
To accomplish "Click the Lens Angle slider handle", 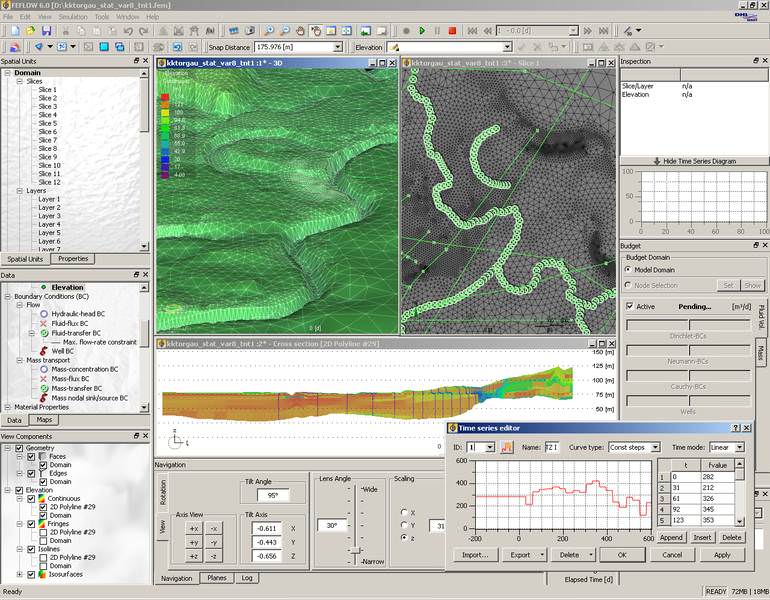I will point(356,550).
